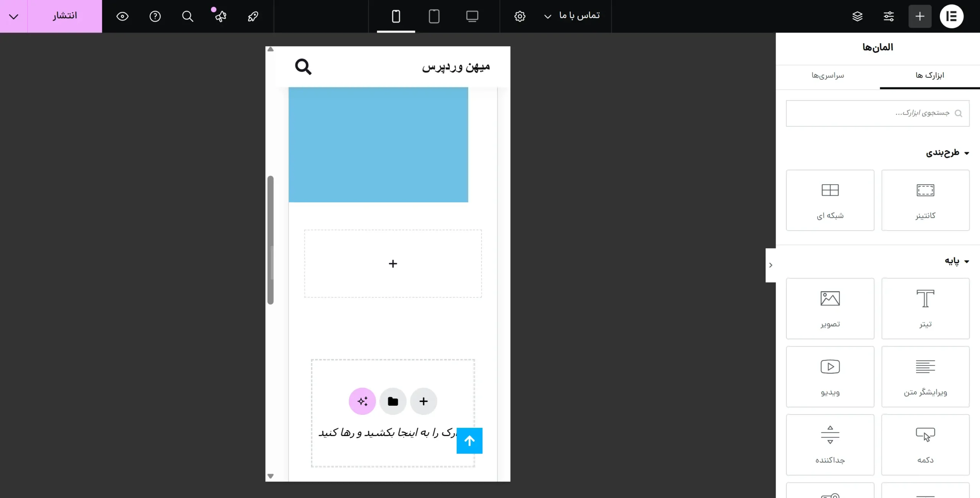Expand publish options arrow
The image size is (980, 498).
click(14, 16)
